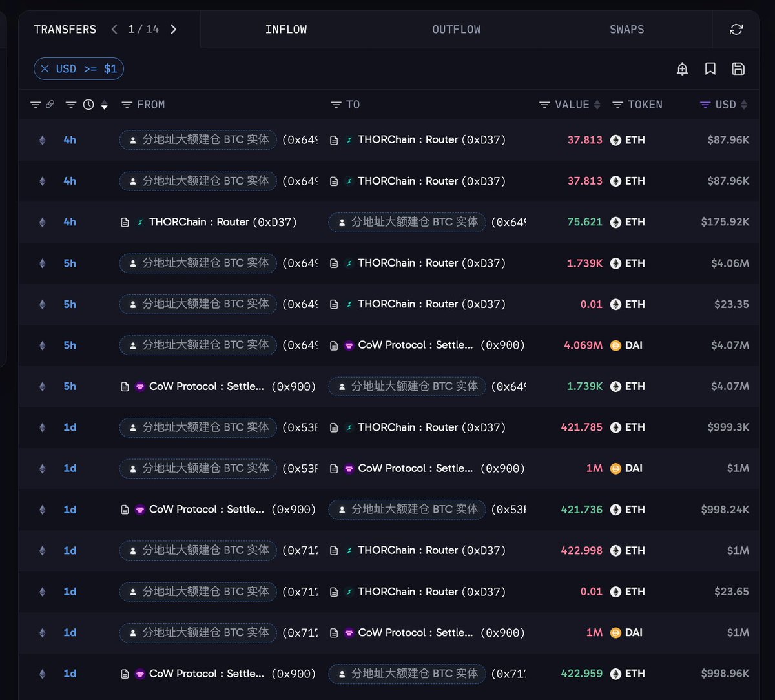Click the 421.736 ETH value

click(x=581, y=510)
